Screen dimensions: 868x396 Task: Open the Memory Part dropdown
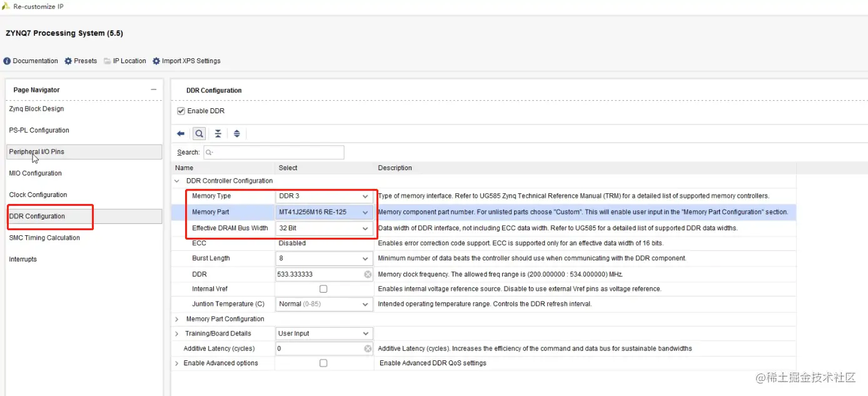325,212
